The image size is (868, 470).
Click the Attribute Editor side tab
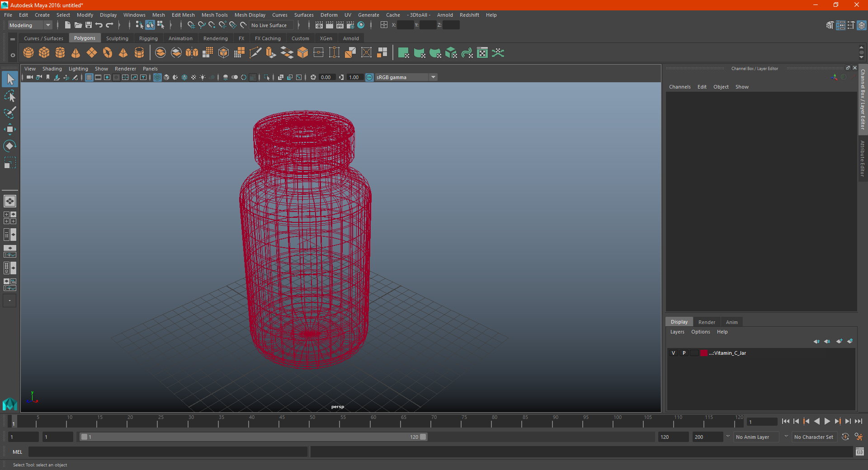point(863,158)
